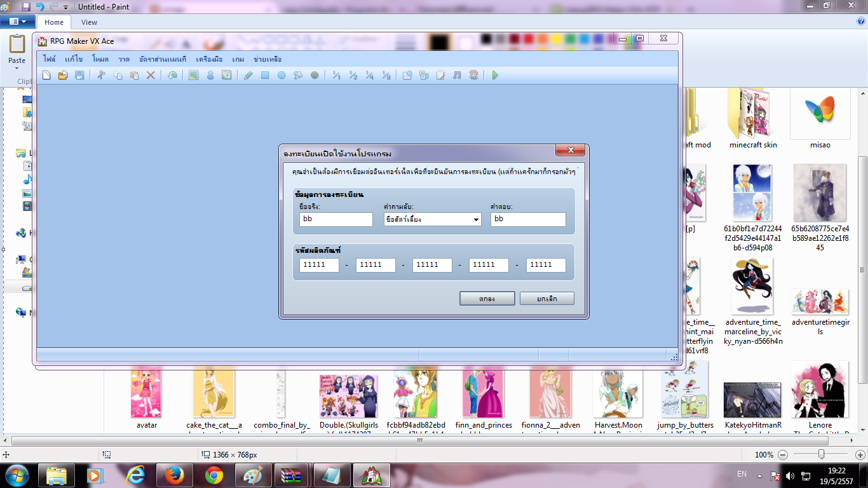Open Google Chrome from the taskbar
Viewport: 868px width, 488px height.
(214, 475)
